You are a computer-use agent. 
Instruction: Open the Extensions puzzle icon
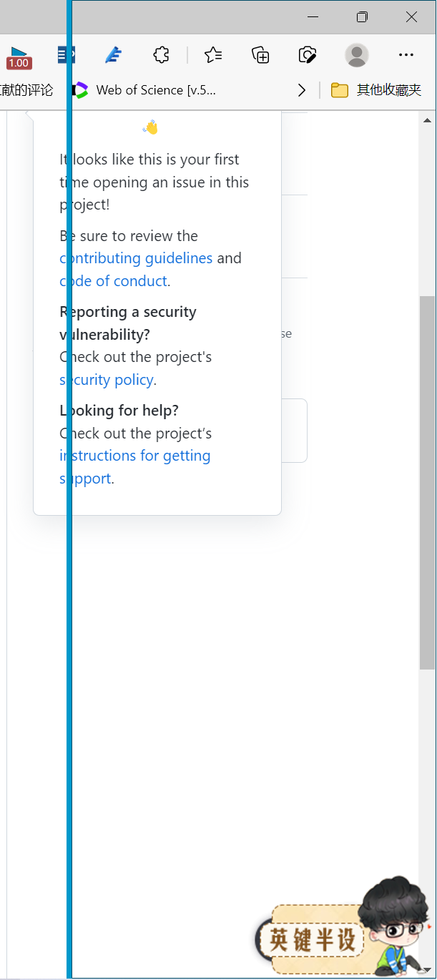pos(161,54)
